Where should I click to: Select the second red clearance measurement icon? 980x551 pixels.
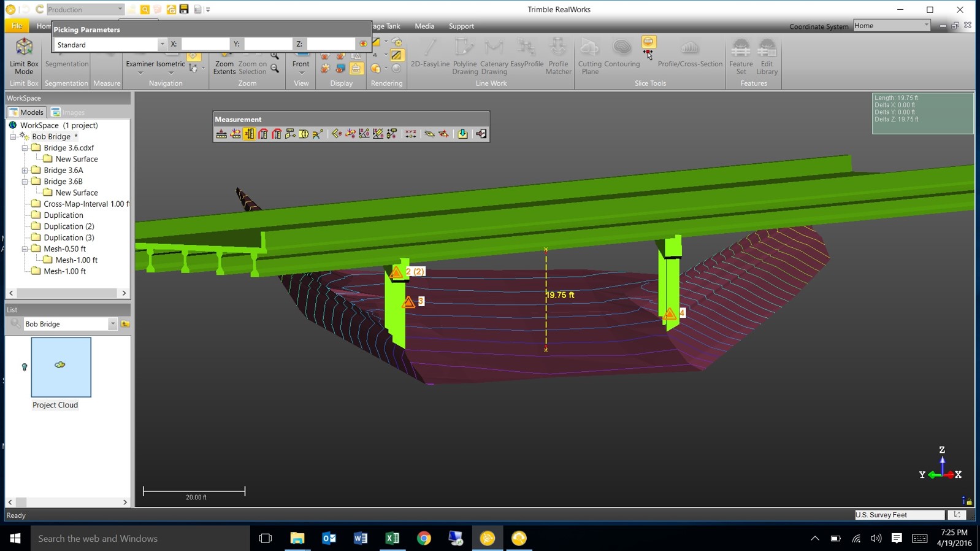pos(277,134)
